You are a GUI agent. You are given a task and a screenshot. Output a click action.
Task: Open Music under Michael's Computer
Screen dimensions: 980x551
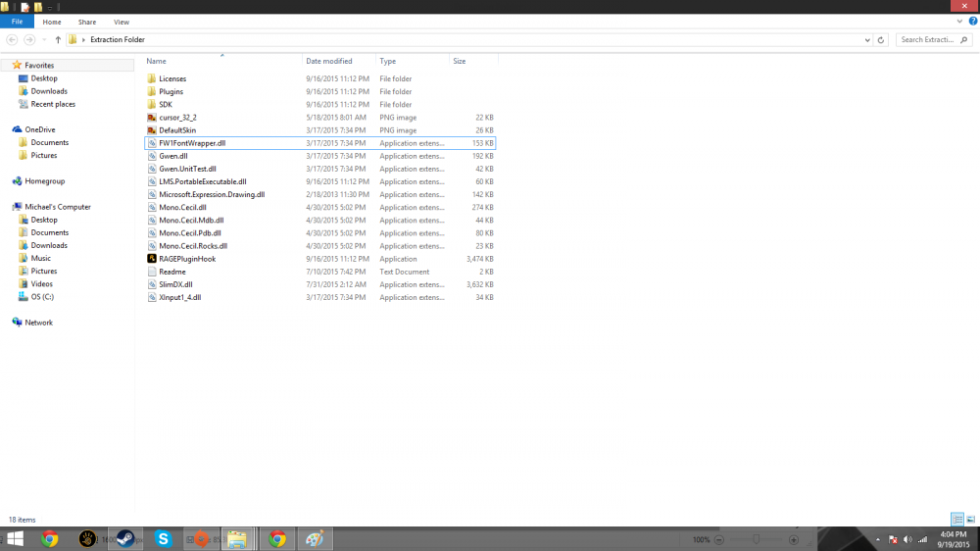(40, 258)
